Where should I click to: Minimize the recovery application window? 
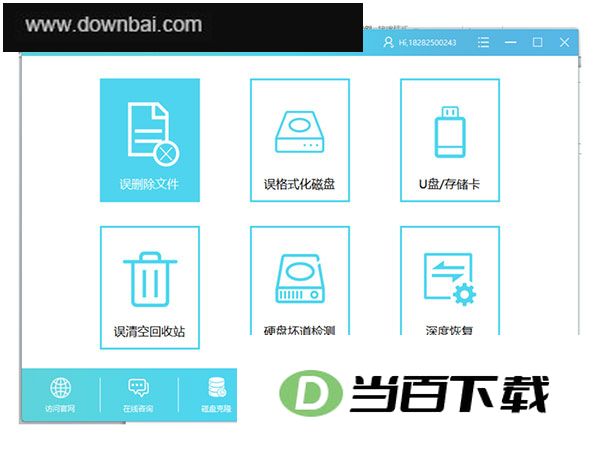click(510, 42)
